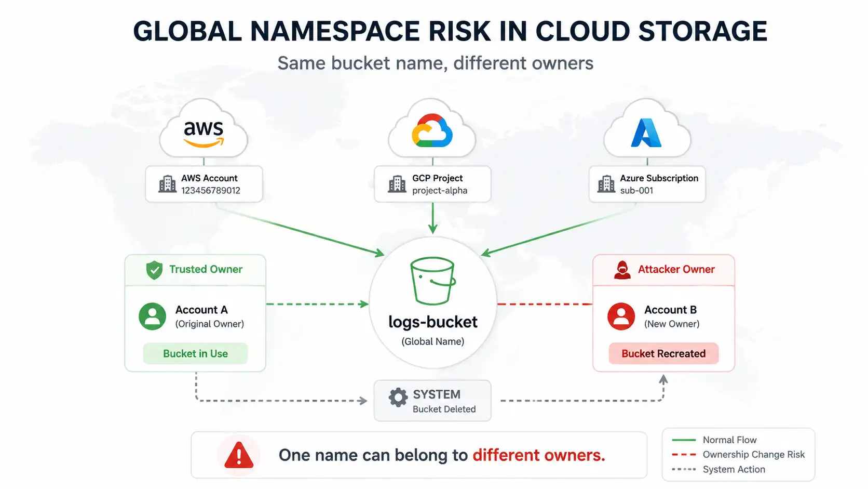Screen dimensions: 868x489
Task: Select the AWS Account 123456789012 card
Action: point(204,184)
